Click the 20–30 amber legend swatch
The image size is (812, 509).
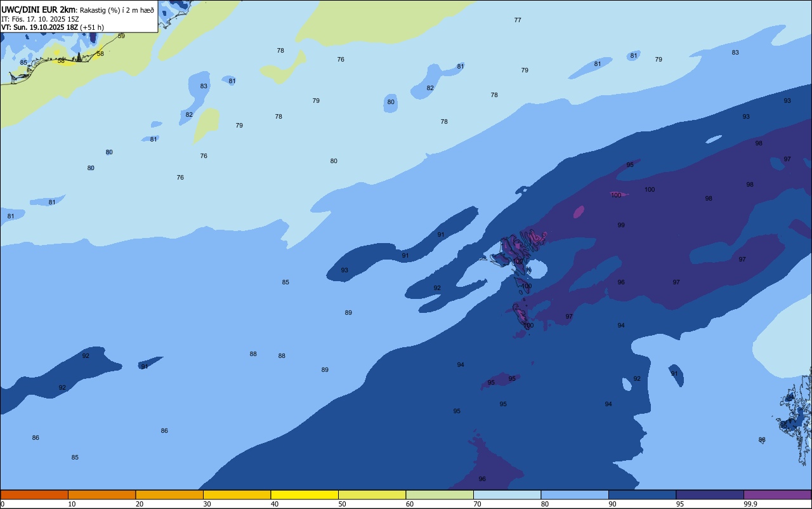(169, 494)
